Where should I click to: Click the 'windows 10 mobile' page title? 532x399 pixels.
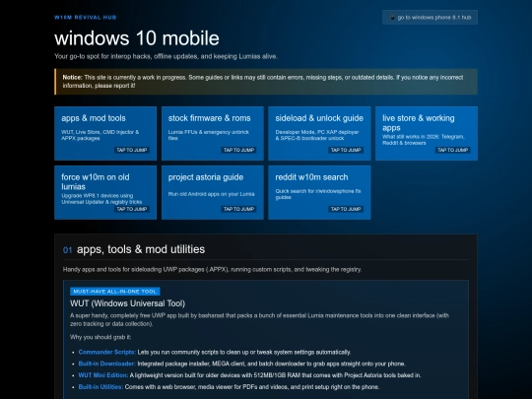pos(137,38)
